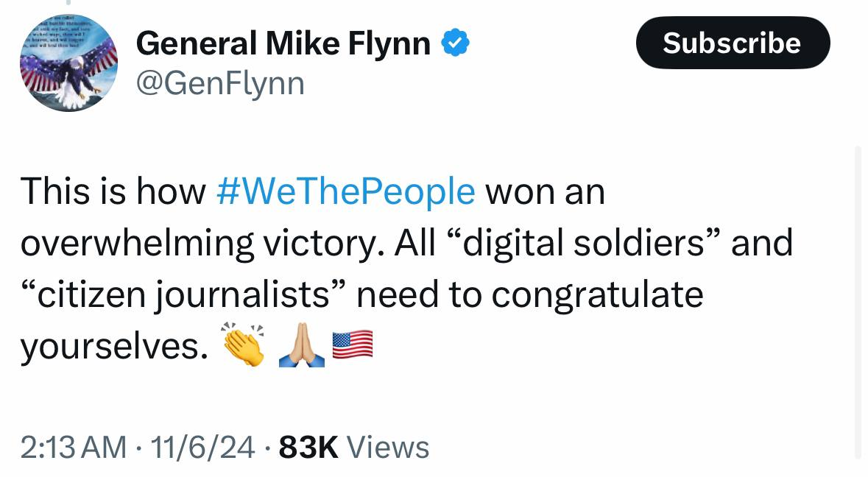The height and width of the screenshot is (477, 868).
Task: Click the 2:13 AM timestamp
Action: [x=73, y=447]
